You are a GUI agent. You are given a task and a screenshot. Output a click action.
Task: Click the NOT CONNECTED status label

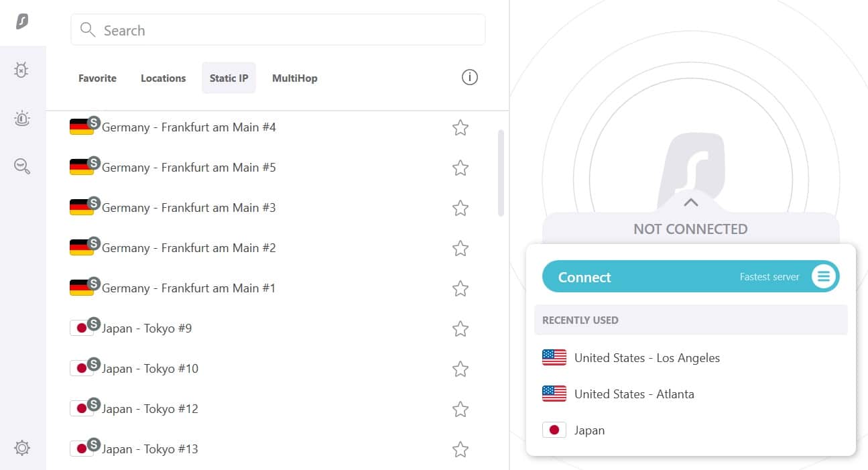(x=690, y=229)
